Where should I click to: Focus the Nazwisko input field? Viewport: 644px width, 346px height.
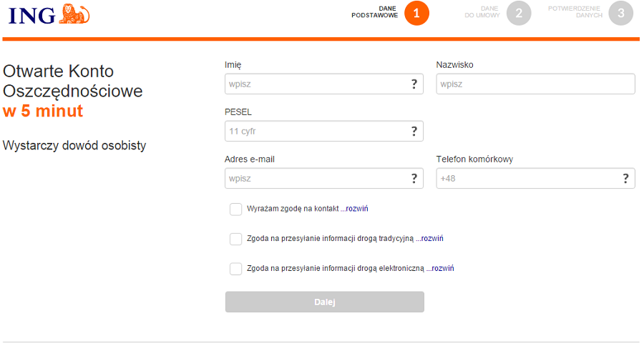coord(535,84)
